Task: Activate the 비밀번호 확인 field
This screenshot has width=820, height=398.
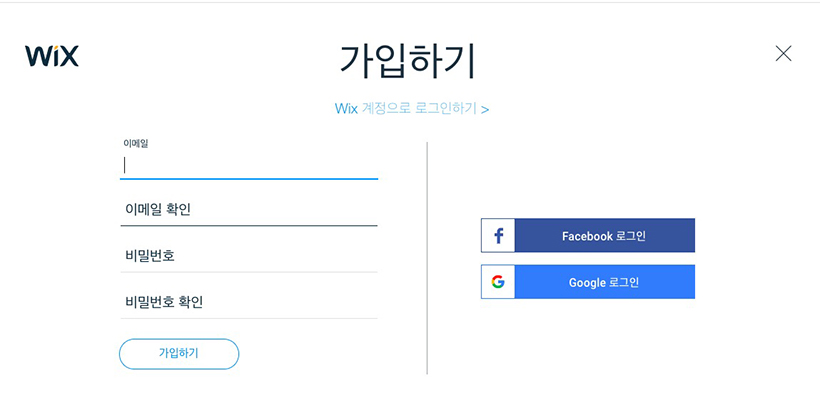Action: (x=249, y=302)
